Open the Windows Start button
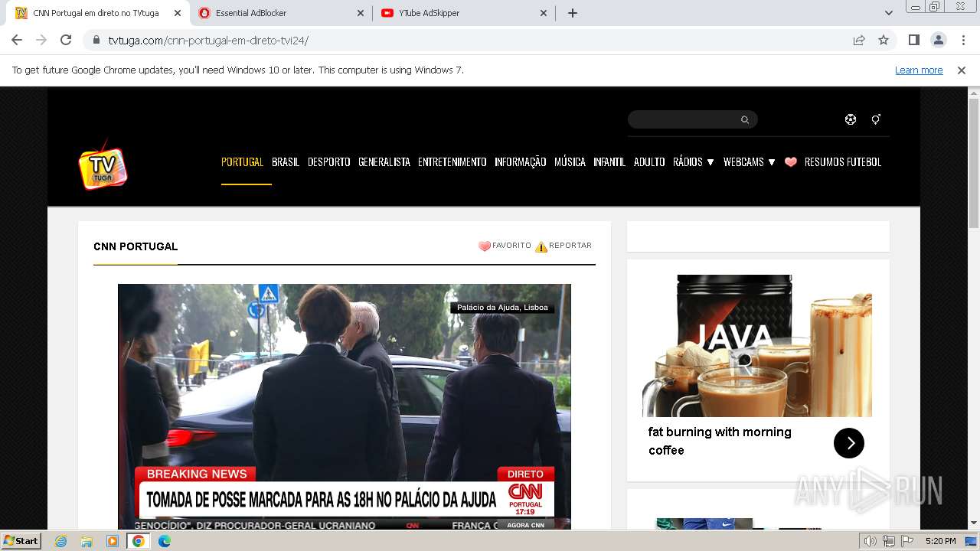980x551 pixels. tap(21, 540)
